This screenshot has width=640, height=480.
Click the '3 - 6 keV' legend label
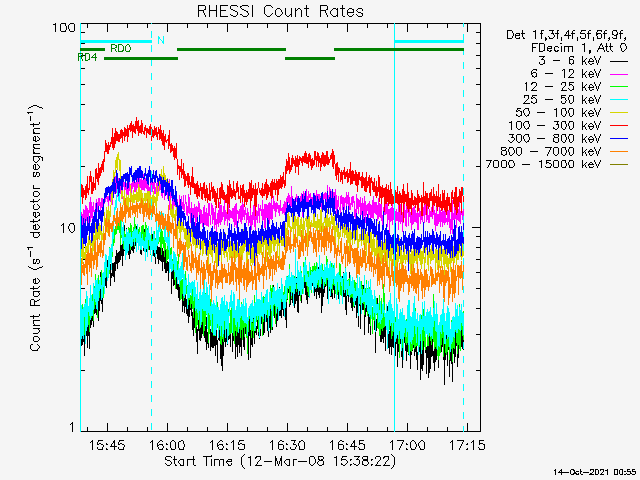tap(570, 61)
